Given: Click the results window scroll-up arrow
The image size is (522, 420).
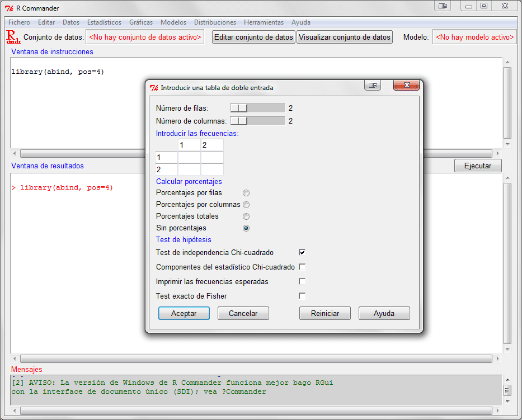Looking at the screenshot, I should (x=507, y=178).
